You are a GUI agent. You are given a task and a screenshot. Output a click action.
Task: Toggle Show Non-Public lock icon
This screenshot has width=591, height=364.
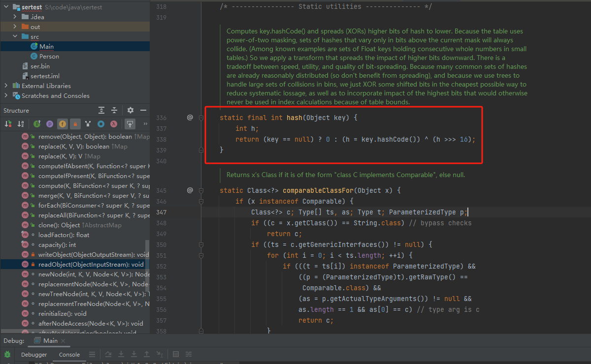(75, 124)
